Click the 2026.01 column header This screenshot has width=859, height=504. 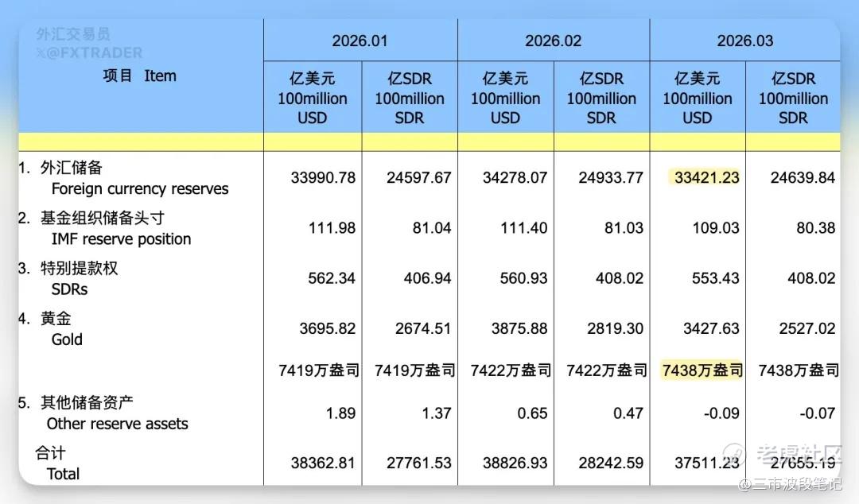tap(360, 41)
